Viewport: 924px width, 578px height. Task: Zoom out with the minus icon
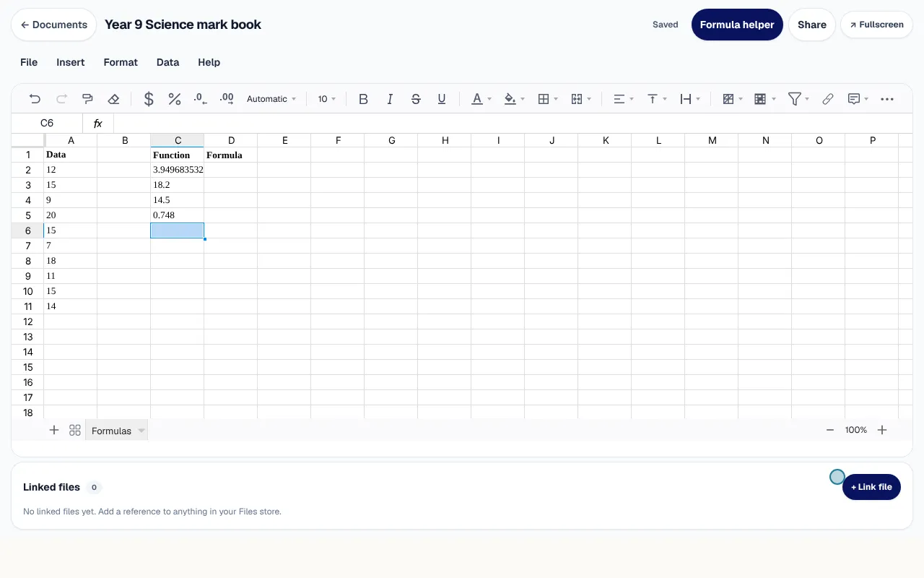click(830, 430)
